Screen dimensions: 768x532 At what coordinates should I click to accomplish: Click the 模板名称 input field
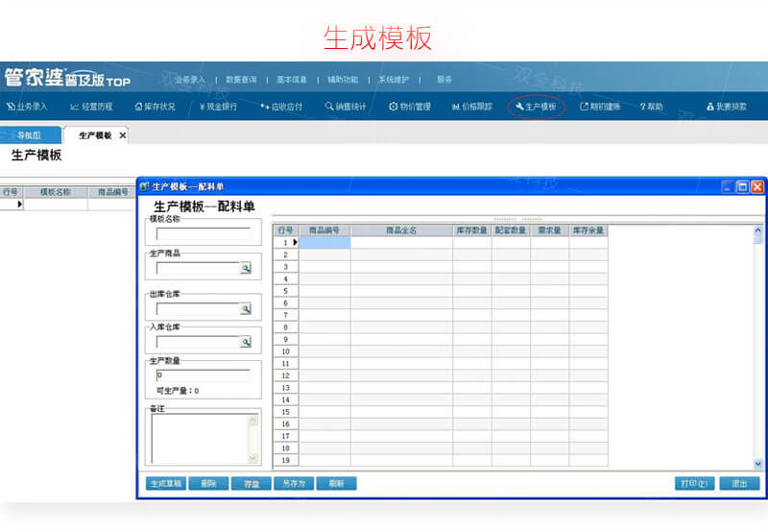204,233
